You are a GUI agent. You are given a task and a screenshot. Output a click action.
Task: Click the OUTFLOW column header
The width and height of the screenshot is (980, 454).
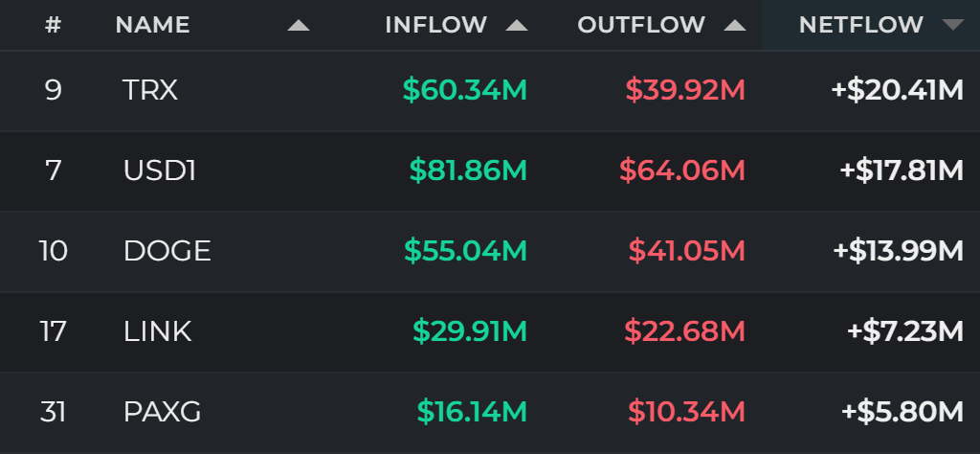pos(641,25)
